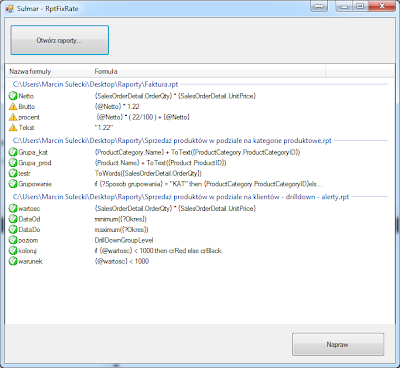Image resolution: width=400 pixels, height=368 pixels.
Task: Select the poziom row name
Action: (x=28, y=240)
